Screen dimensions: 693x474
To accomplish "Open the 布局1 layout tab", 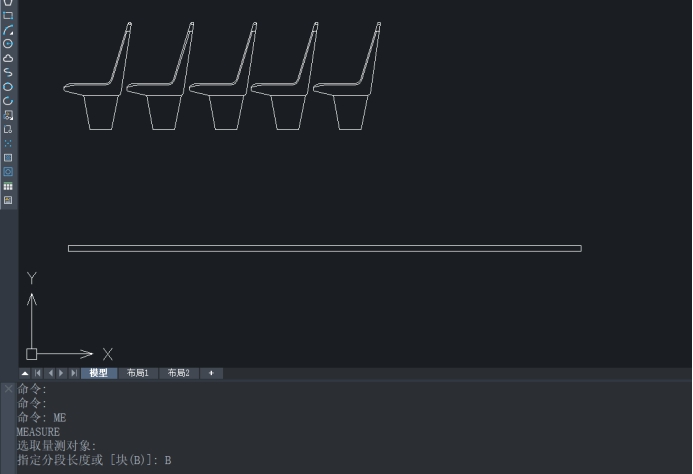I will (138, 373).
